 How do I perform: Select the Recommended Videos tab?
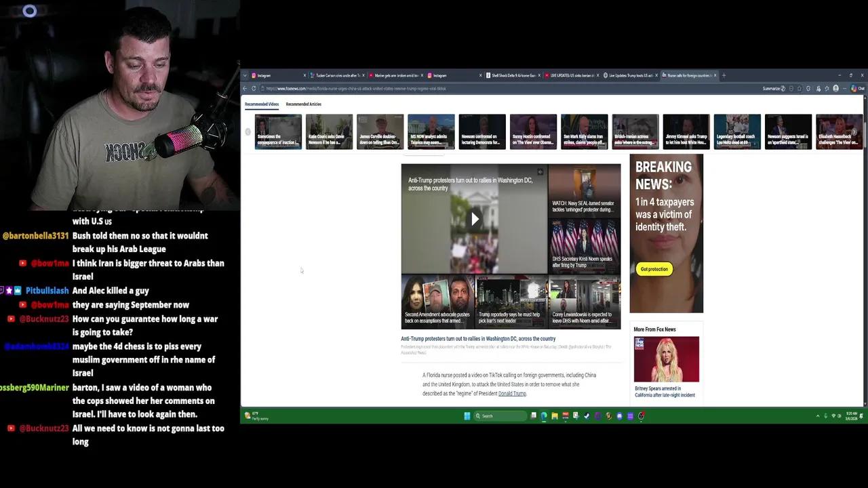262,104
